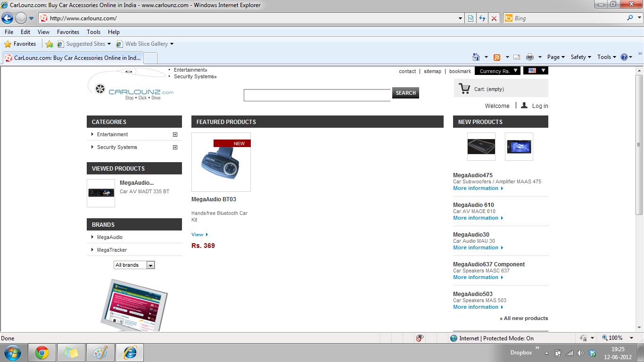Open the address bar history dropdown arrow
Image resolution: width=644 pixels, height=362 pixels.
pyautogui.click(x=461, y=18)
